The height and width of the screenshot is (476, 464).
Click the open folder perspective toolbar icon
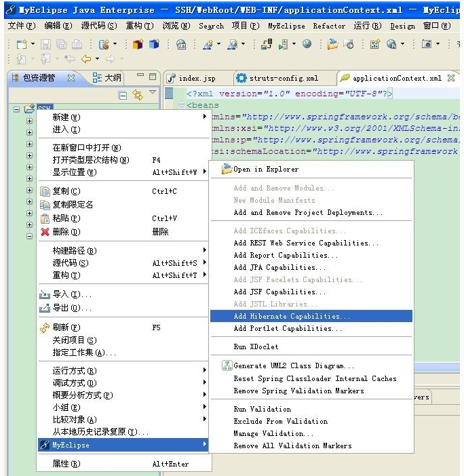tap(332, 44)
